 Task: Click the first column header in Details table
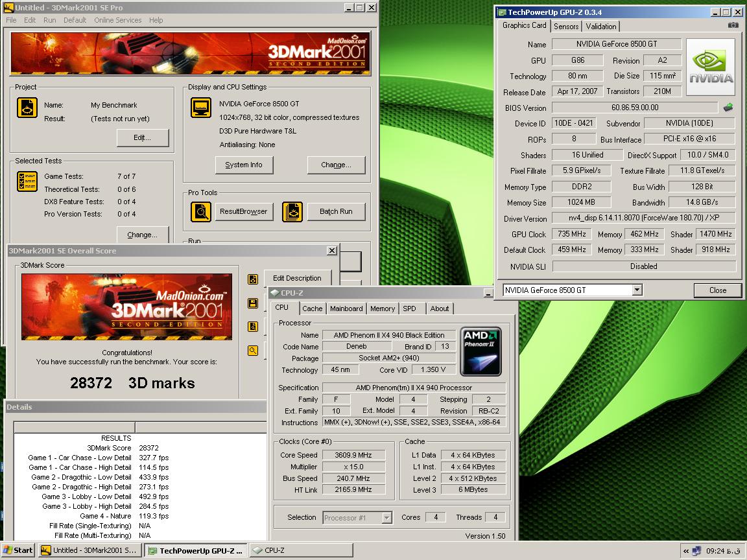tap(75, 427)
